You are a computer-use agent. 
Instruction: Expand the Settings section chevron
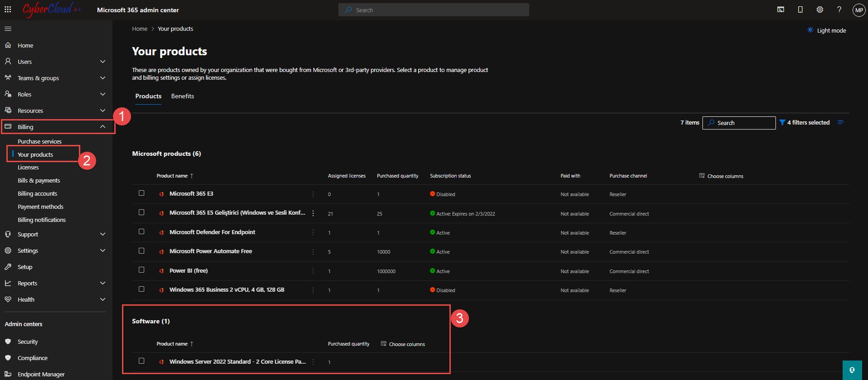coord(102,250)
